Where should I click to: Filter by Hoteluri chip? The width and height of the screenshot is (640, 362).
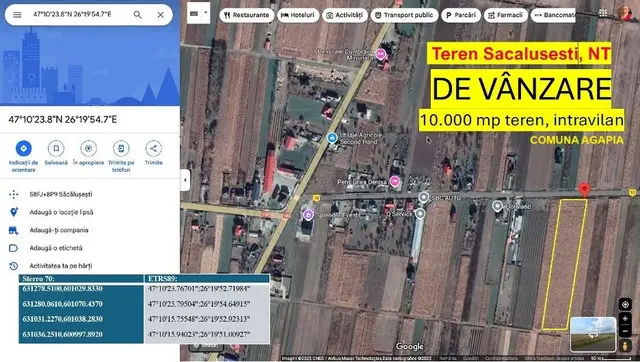[x=298, y=15]
